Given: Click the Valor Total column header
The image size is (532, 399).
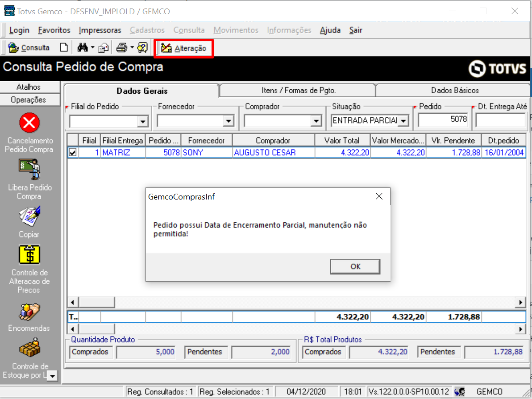Looking at the screenshot, I should click(342, 141).
